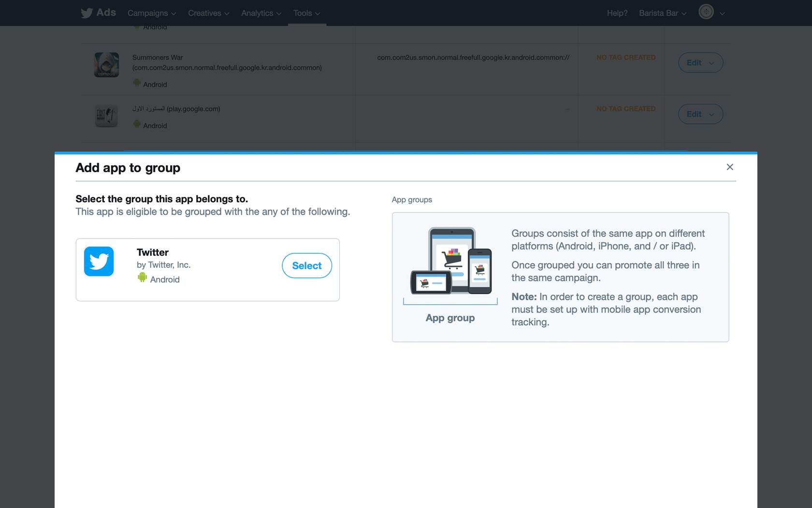Select the Twitter app group

tap(307, 266)
